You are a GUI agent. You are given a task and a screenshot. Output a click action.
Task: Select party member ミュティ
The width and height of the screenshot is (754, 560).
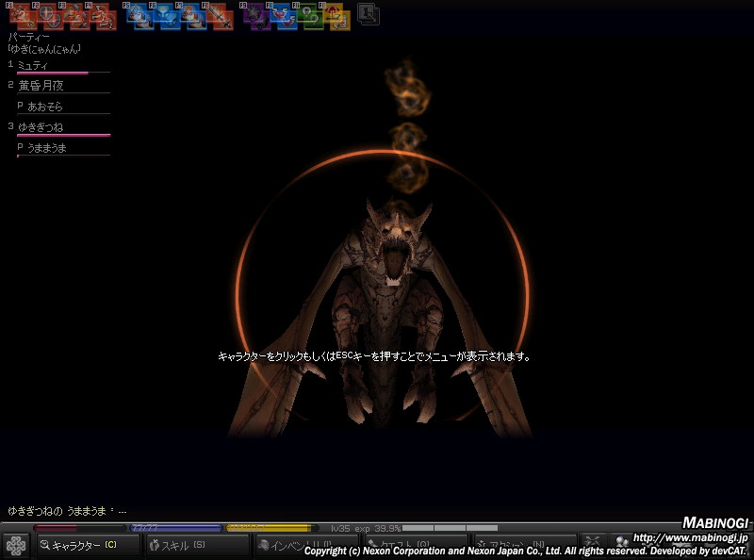click(33, 65)
